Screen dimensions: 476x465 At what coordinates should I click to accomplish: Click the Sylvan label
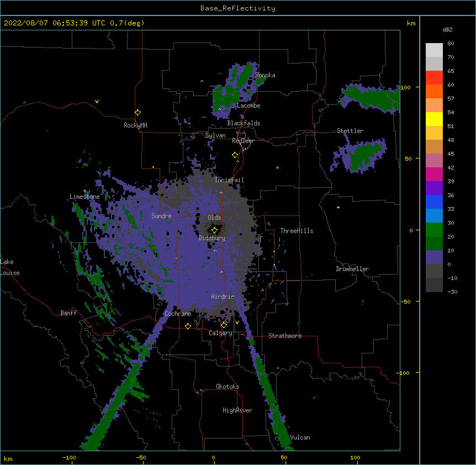(215, 135)
